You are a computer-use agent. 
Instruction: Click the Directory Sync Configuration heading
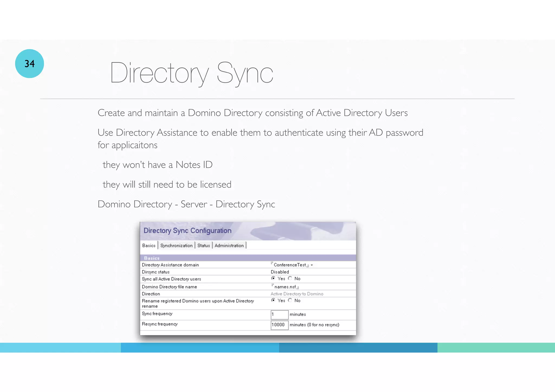[187, 231]
